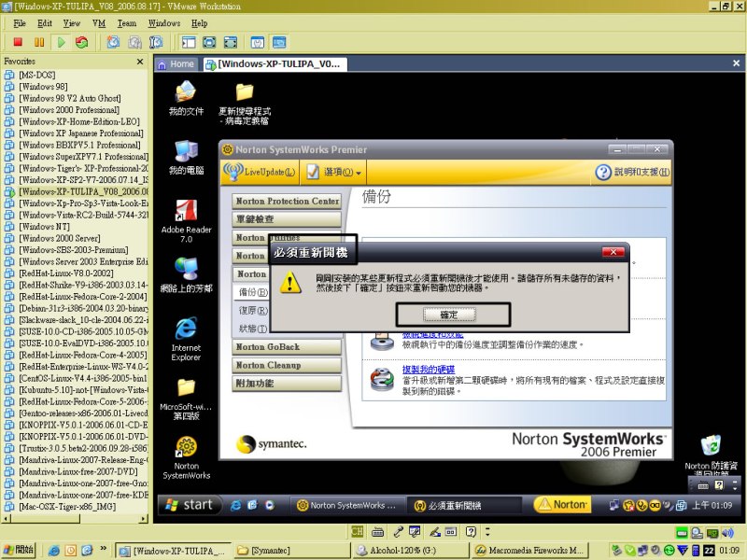Click the green Power On play icon
The width and height of the screenshot is (747, 560).
61,42
